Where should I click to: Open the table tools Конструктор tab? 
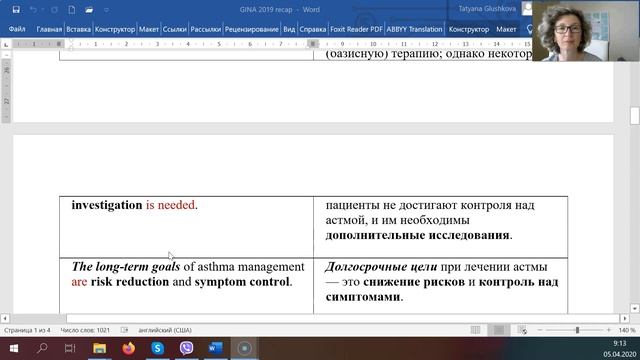pyautogui.click(x=469, y=29)
